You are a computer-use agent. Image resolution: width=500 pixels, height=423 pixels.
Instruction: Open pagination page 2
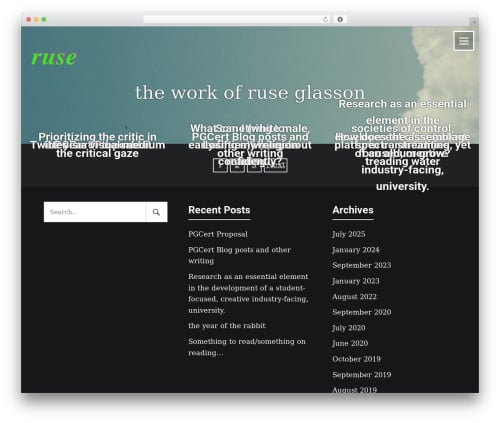[x=237, y=165]
